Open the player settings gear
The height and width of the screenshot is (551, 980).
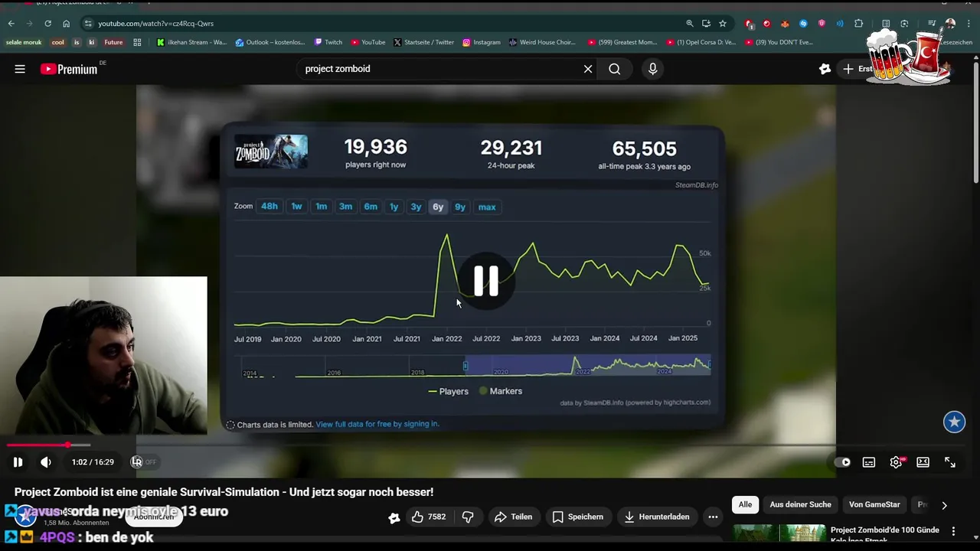pyautogui.click(x=897, y=461)
